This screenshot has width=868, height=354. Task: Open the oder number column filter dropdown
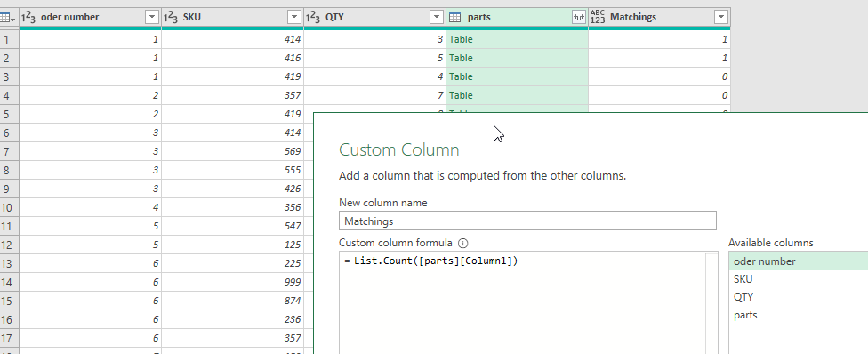pyautogui.click(x=152, y=17)
